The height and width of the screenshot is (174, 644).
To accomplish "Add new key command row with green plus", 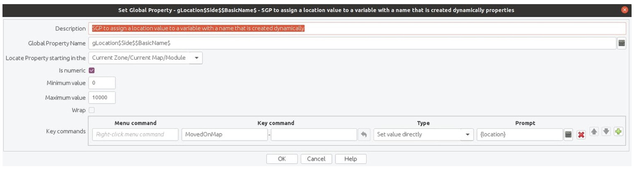I will 619,132.
